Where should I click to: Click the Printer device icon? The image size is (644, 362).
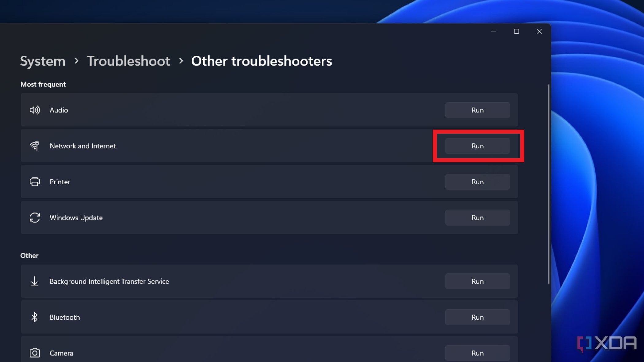[34, 182]
